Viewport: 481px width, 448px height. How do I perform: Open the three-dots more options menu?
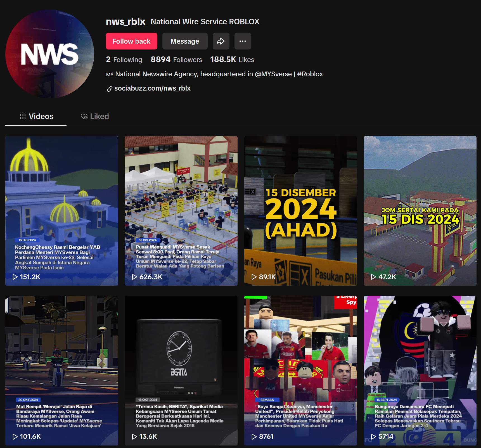coord(243,41)
